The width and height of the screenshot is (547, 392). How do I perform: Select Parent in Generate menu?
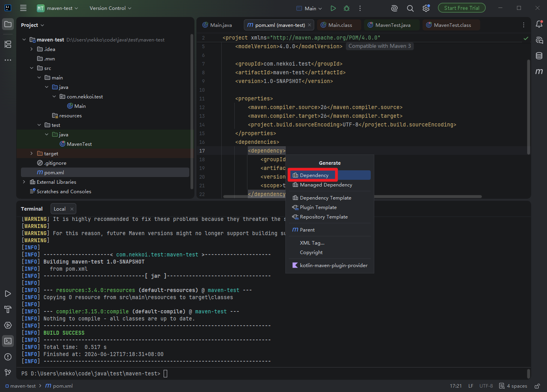[329, 230]
